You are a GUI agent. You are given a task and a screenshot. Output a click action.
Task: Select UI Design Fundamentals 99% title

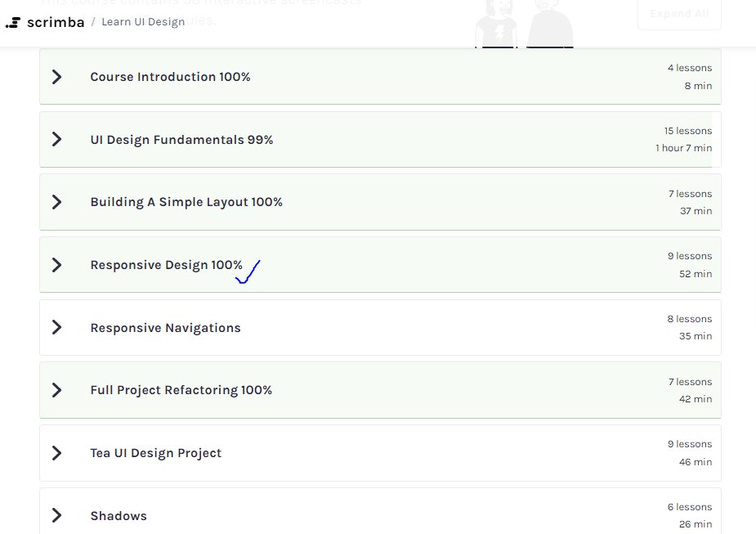(181, 139)
